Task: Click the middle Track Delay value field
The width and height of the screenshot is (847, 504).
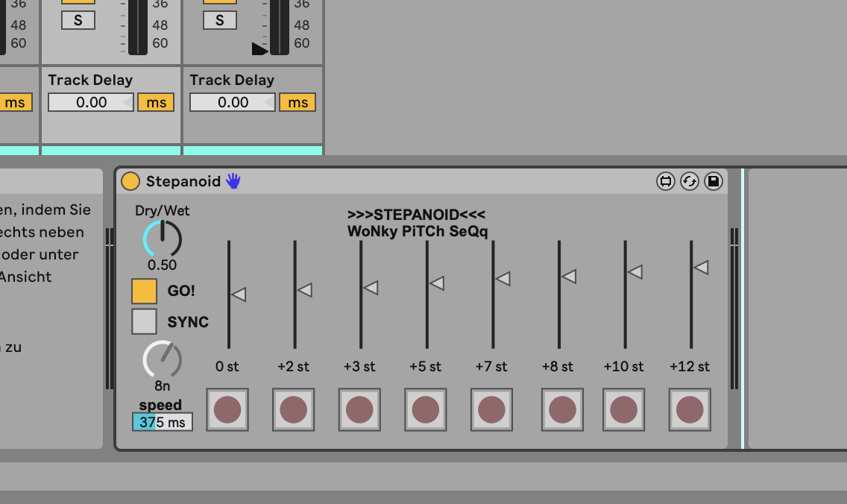Action: point(90,102)
